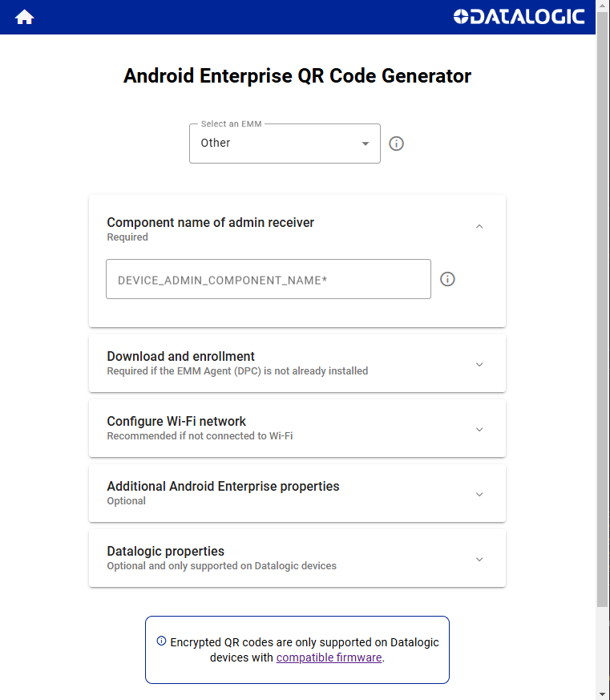This screenshot has width=610, height=700.
Task: Open the Select an EMM dropdown
Action: pyautogui.click(x=285, y=144)
